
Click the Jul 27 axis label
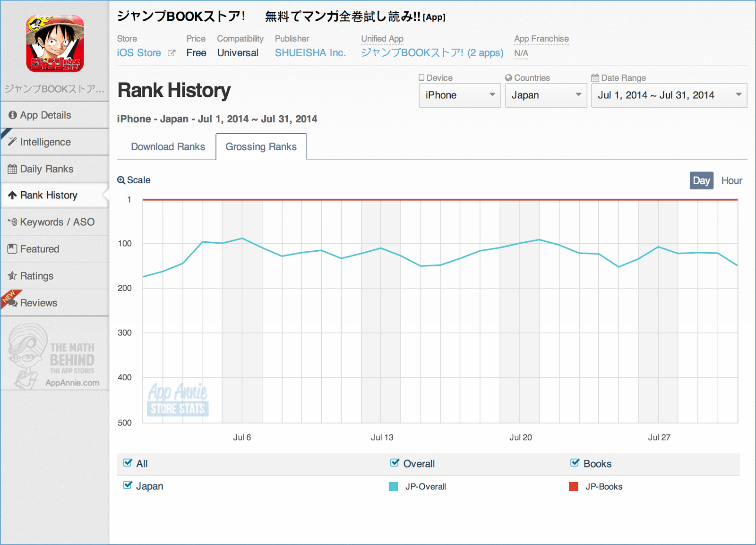point(659,437)
